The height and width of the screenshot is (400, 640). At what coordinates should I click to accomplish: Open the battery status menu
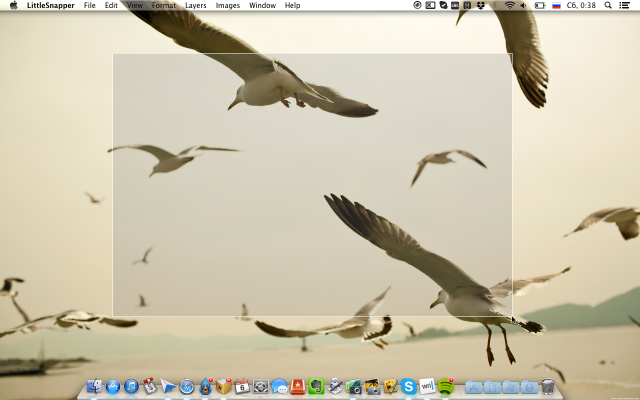(x=540, y=5)
